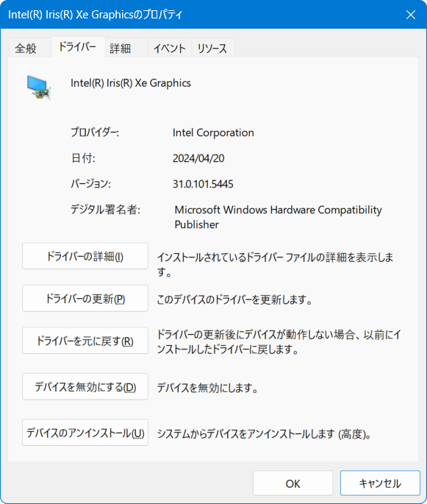Screen dimensions: 427x504
Task: Click the dialog title Intel(R) Iris(R) Xe Graphicsのプロパティ
Action: click(x=95, y=15)
